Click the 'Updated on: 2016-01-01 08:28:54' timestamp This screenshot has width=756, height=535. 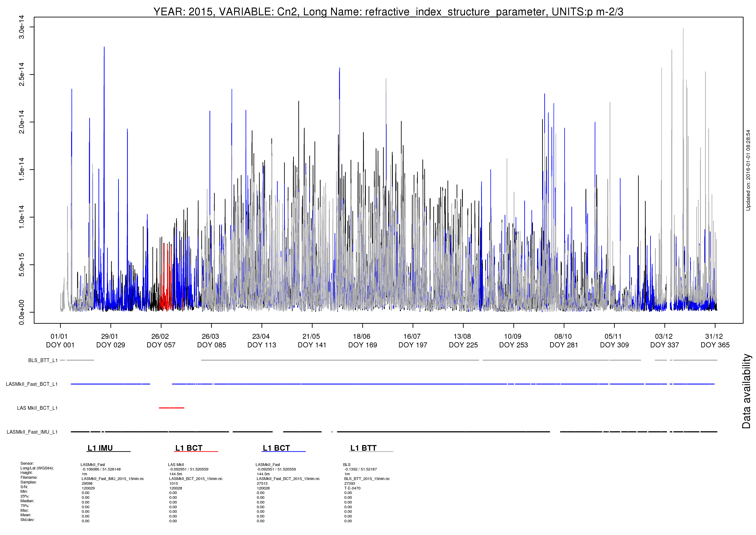click(748, 170)
